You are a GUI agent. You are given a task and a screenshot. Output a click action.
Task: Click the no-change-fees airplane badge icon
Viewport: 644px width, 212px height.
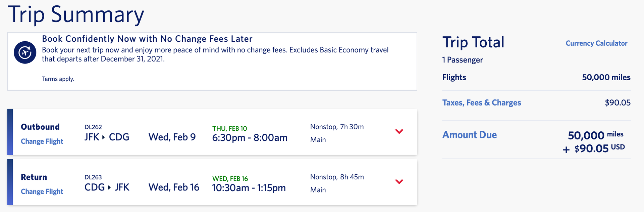coord(24,52)
